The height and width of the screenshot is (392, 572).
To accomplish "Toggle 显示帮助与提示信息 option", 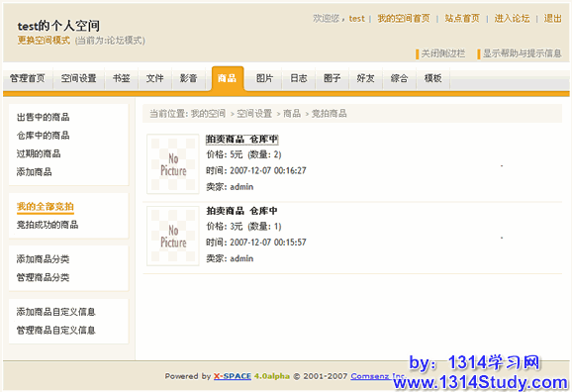I will 522,53.
